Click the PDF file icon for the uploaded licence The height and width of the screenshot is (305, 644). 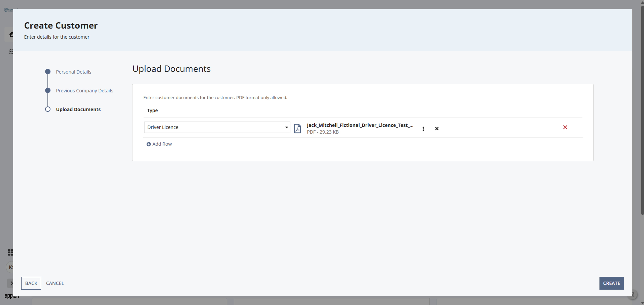(297, 128)
